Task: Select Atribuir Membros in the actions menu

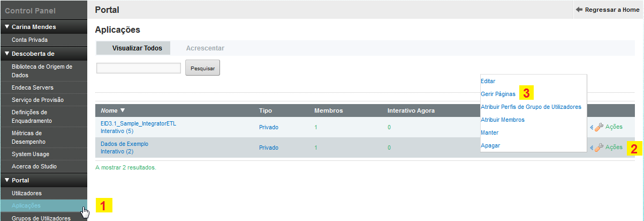Action: coord(502,120)
